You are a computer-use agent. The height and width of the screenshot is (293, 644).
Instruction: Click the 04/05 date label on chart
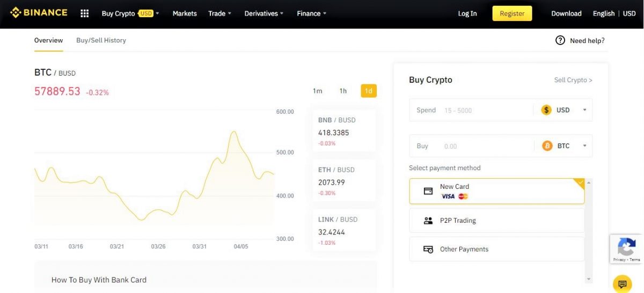pyautogui.click(x=241, y=247)
